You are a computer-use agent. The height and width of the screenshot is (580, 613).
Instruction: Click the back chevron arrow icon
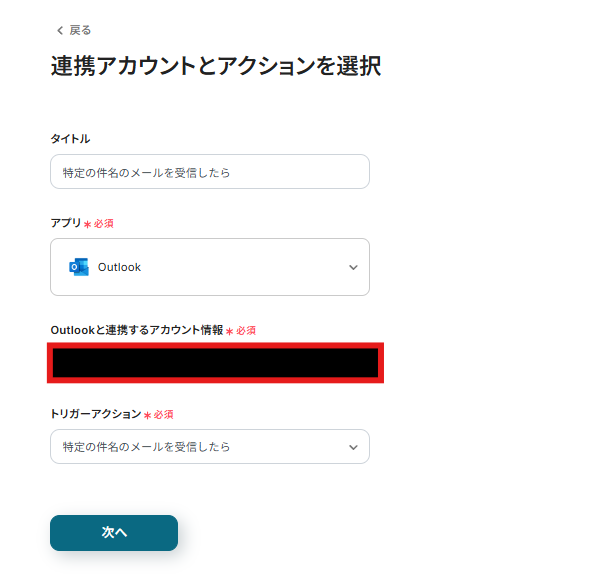60,30
